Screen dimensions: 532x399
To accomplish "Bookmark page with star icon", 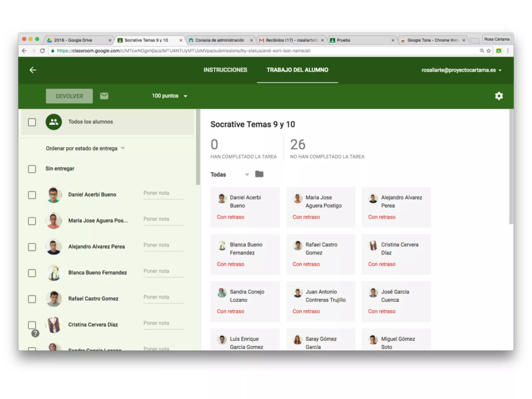I will [489, 51].
